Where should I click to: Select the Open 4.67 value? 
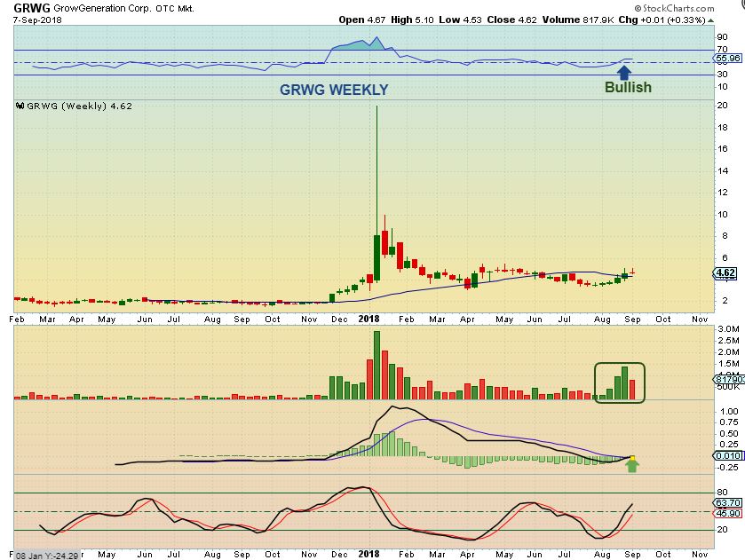tap(362, 20)
